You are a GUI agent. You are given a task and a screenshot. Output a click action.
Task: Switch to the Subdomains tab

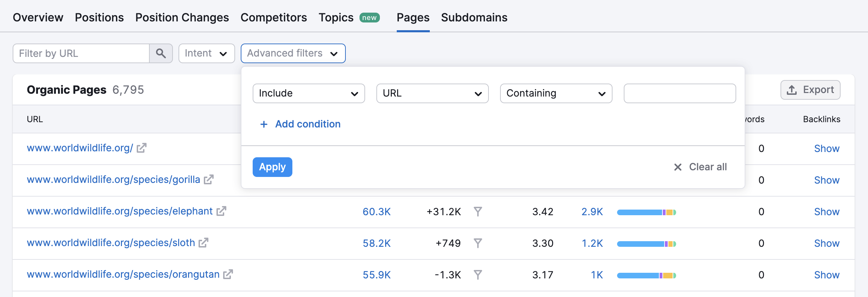[x=474, y=18]
